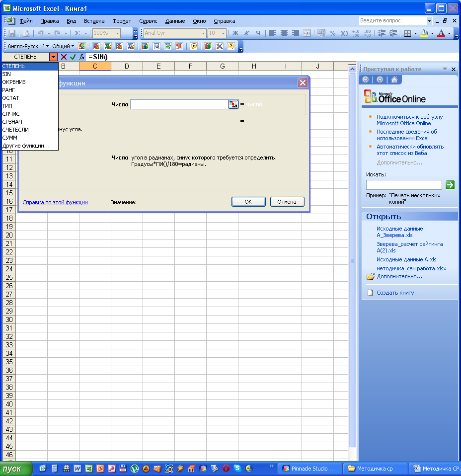461x476 pixels.
Task: Open the zoom 100% dropdown
Action: point(117,33)
